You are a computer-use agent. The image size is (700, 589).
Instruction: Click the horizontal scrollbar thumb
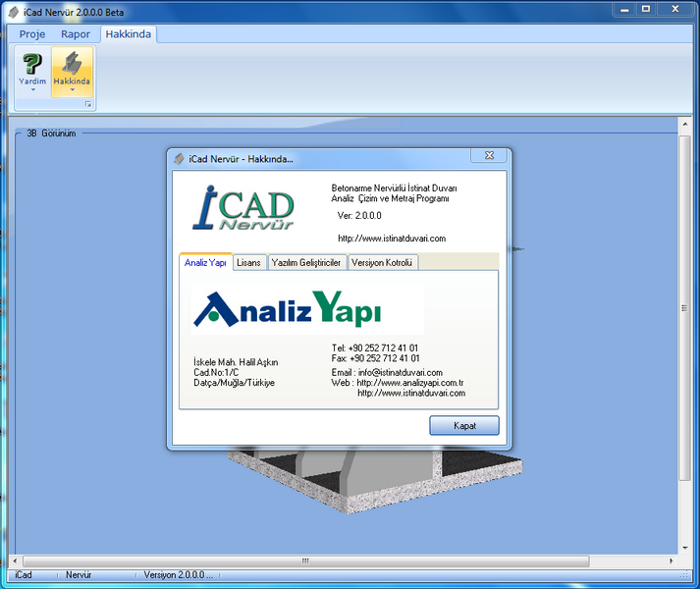coord(305,561)
